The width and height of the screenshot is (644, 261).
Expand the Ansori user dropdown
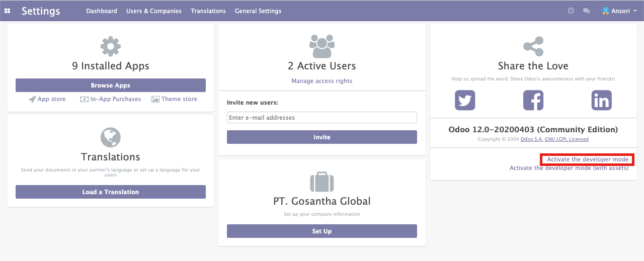[619, 11]
